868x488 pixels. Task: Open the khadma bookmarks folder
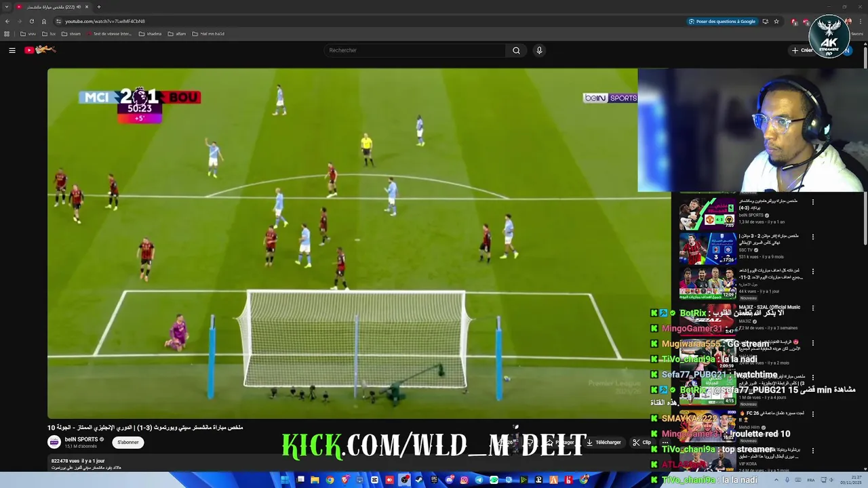(x=150, y=34)
